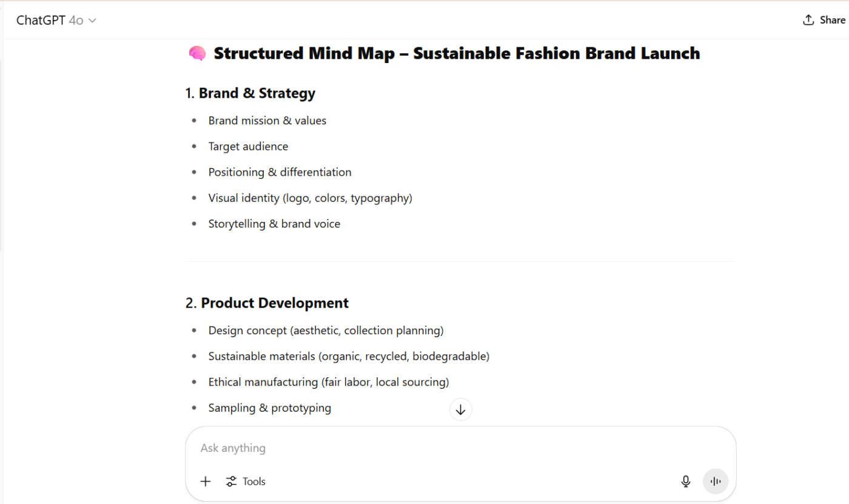Click the Brand mission & values bullet

click(267, 121)
